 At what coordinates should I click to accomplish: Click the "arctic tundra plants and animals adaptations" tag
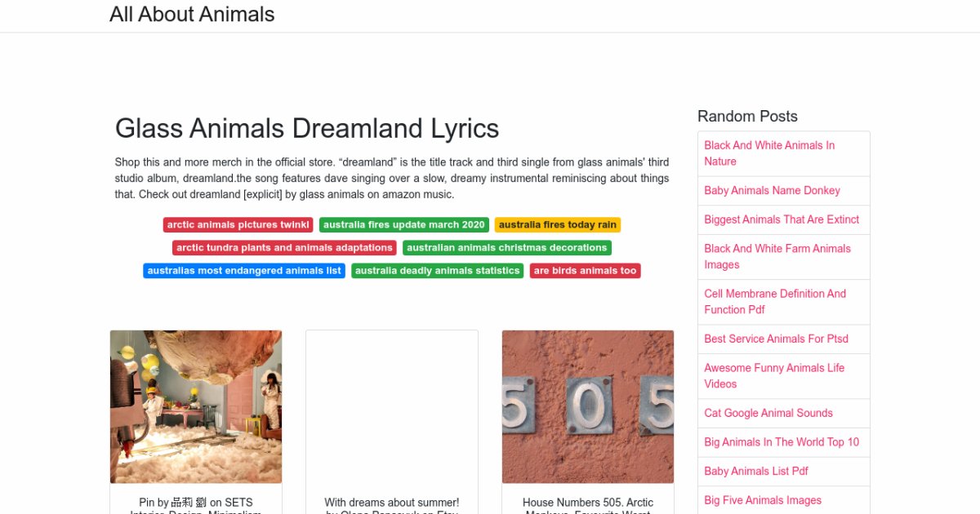[x=283, y=247]
